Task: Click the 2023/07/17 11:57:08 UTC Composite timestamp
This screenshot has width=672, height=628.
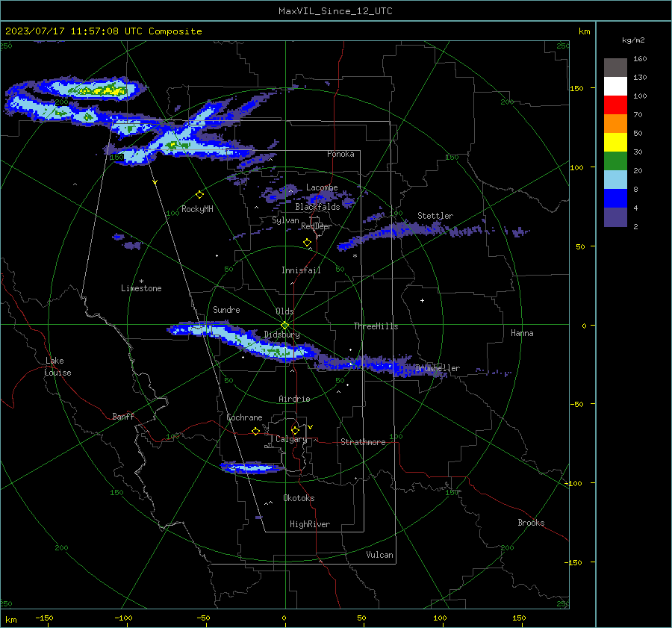Action: pos(103,31)
